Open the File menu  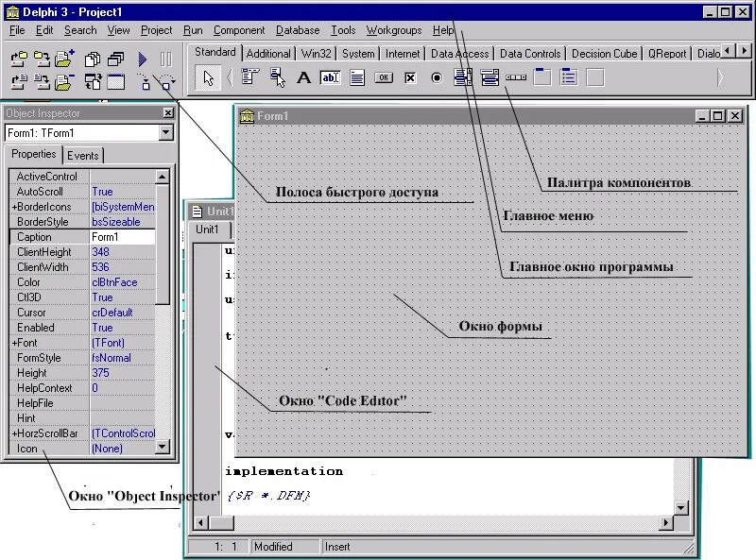point(17,30)
